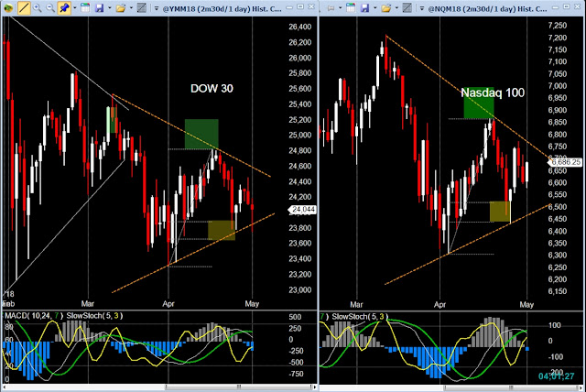Click the Mar date label on Nasdaq chart
Image resolution: width=586 pixels, height=392 pixels.
click(356, 304)
